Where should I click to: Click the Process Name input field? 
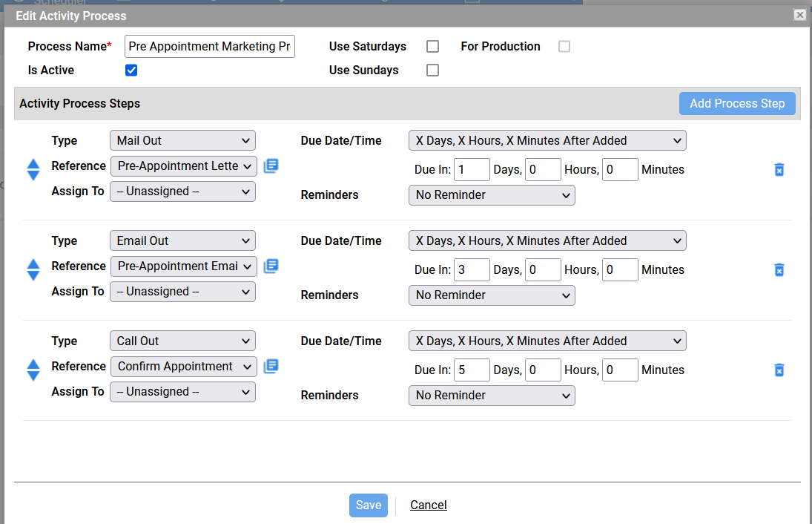point(210,47)
